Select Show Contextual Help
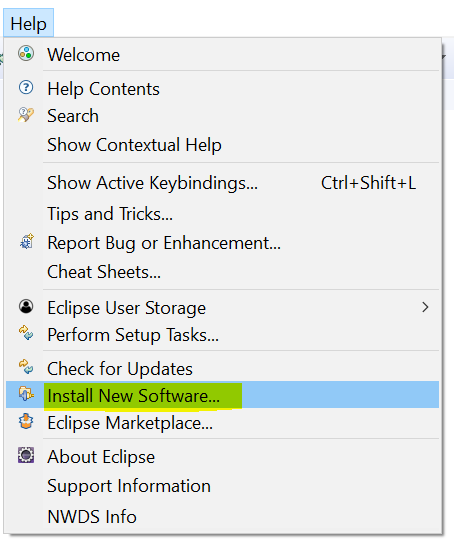Viewport: 454px width, 543px height. [222, 144]
